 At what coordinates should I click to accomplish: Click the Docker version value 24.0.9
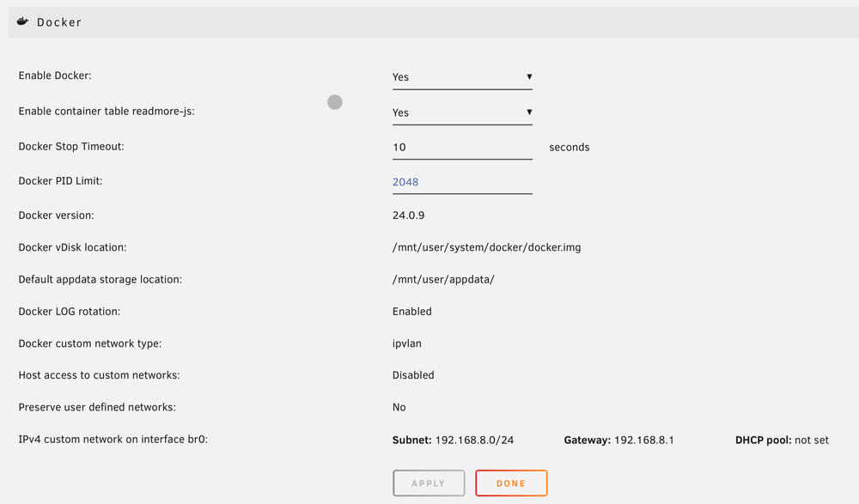[408, 216]
